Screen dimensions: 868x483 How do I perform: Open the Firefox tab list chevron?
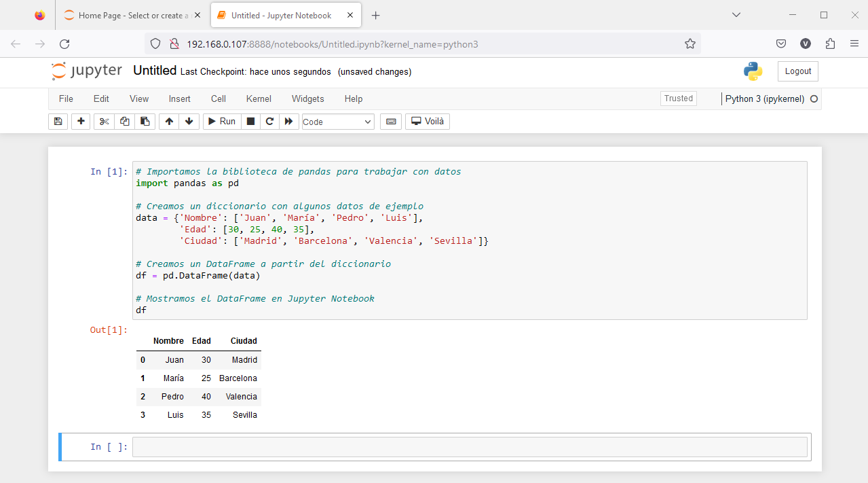click(735, 15)
